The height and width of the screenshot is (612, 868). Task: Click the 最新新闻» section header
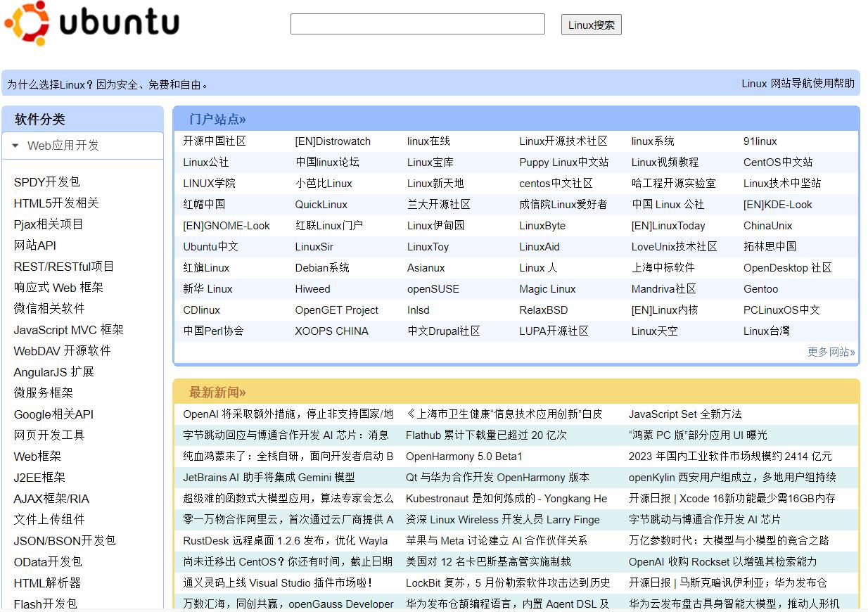(217, 393)
